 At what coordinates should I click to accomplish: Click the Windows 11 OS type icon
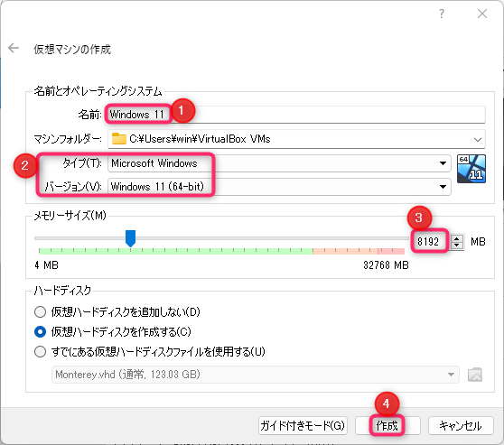(471, 169)
